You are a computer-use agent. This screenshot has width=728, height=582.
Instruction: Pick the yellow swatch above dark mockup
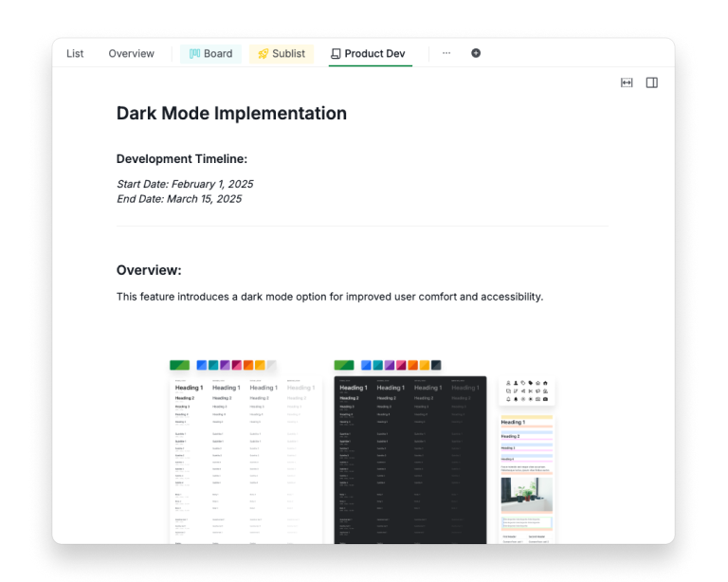point(425,365)
